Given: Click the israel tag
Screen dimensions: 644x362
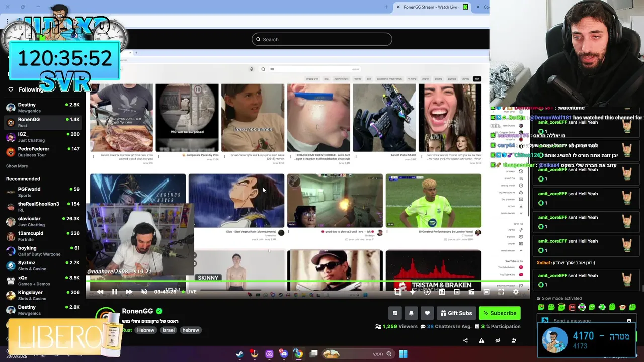Looking at the screenshot, I should point(168,330).
